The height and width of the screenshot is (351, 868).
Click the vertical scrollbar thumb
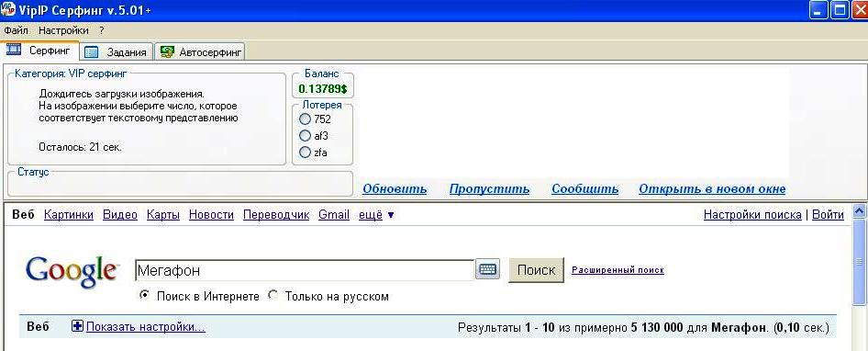pyautogui.click(x=860, y=262)
